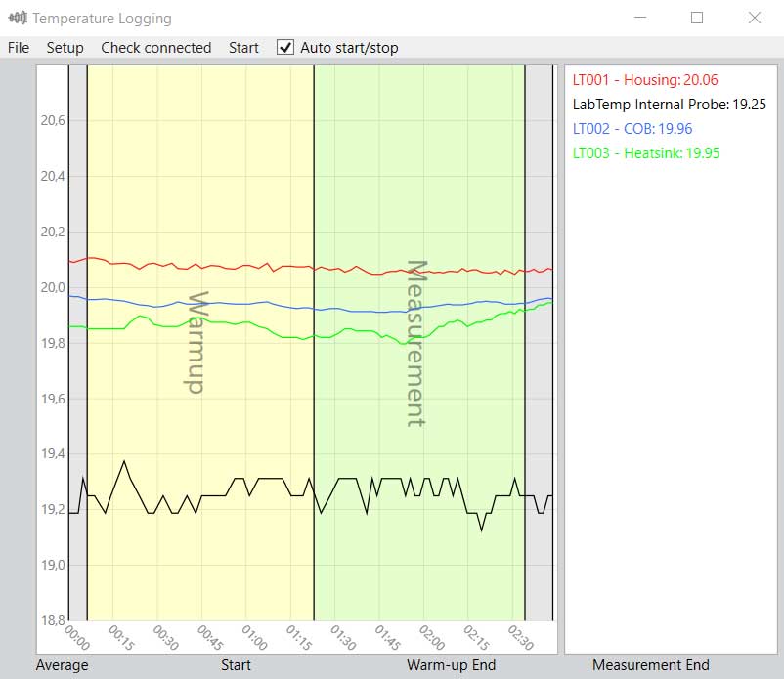Click the 19,0 temperature axis label
The image size is (784, 679).
tap(53, 565)
